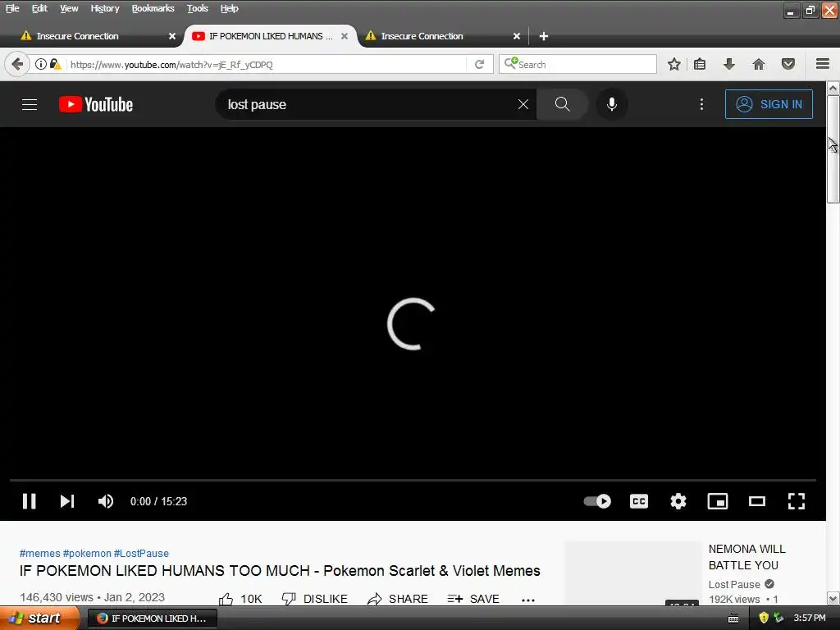Toggle autoplay switch
Viewport: 840px width, 630px height.
tap(597, 501)
